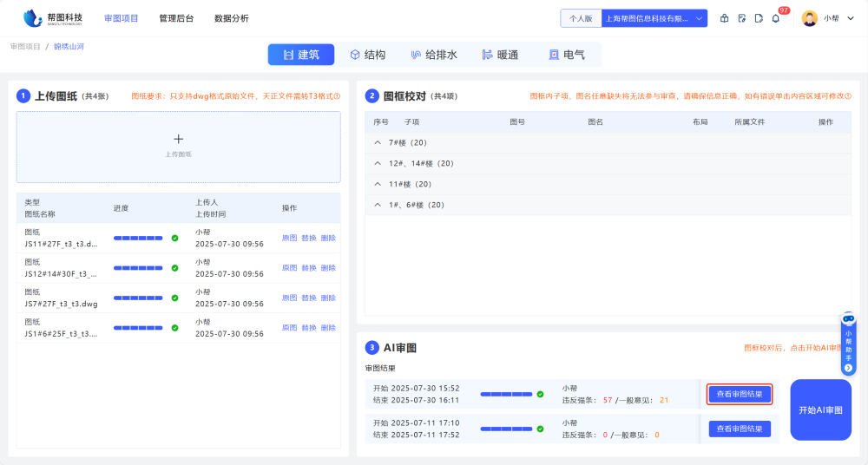Switch to the 结构 discipline tab
868x465 pixels.
pos(368,55)
